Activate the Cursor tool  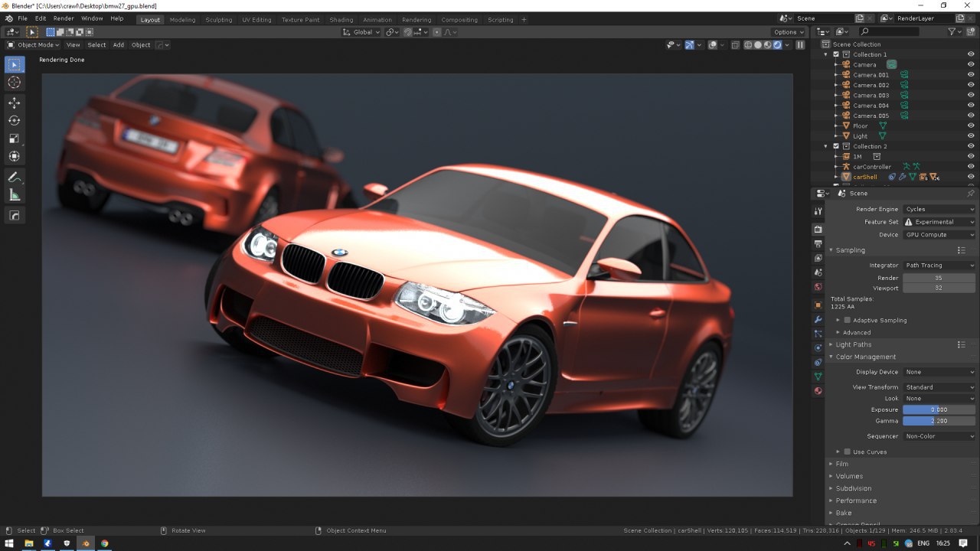point(14,83)
